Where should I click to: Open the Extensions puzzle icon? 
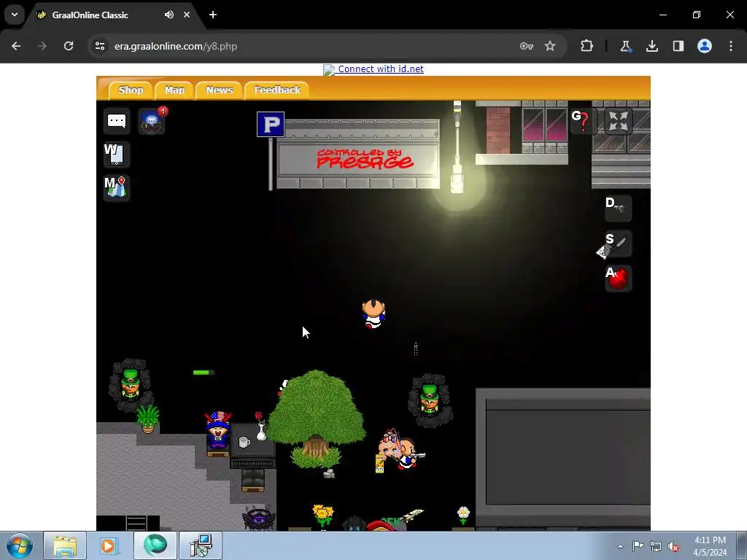(x=587, y=46)
